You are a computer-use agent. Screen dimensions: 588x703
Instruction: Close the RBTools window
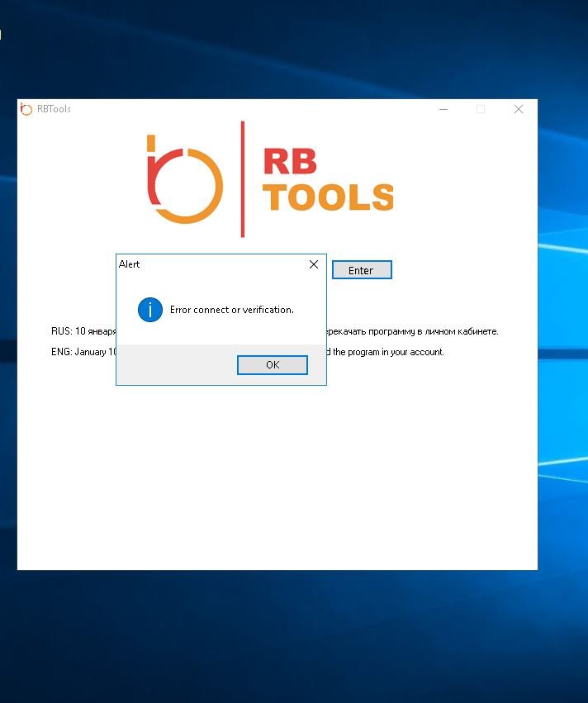coord(519,109)
